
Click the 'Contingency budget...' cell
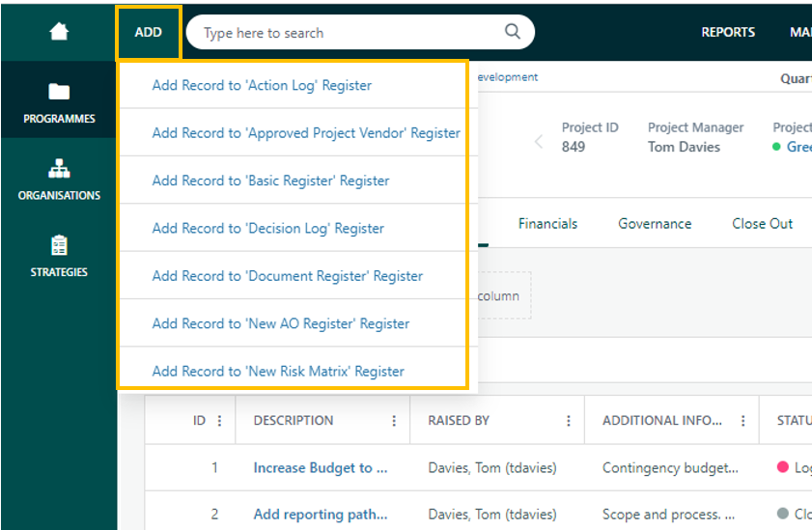coord(670,468)
